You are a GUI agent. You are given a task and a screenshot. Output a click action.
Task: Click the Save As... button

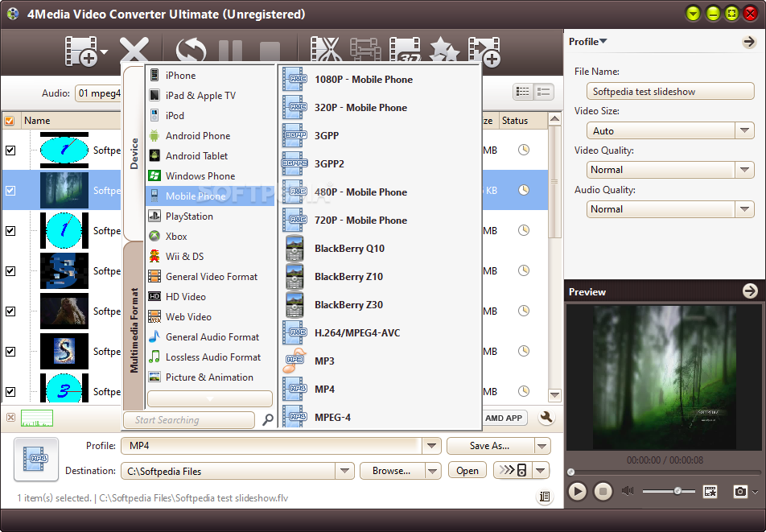(x=490, y=446)
